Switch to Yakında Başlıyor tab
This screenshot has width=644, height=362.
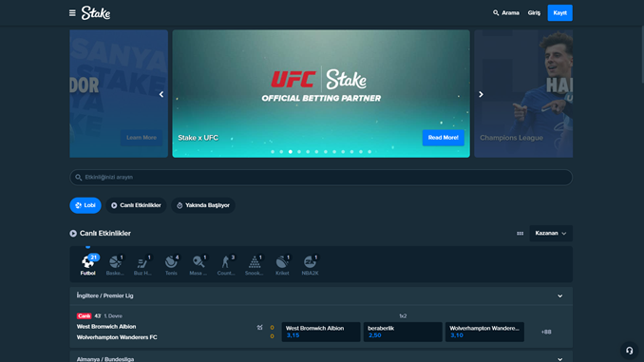(x=203, y=205)
